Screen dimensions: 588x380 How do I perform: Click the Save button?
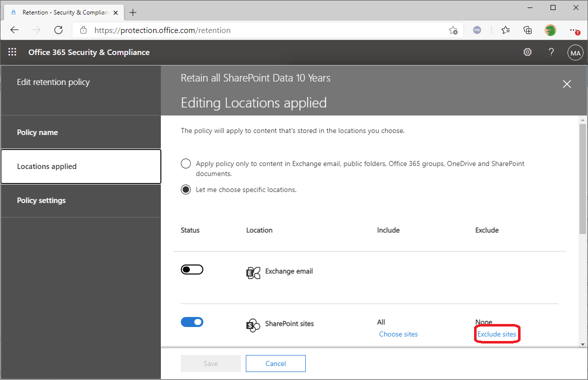pos(211,363)
